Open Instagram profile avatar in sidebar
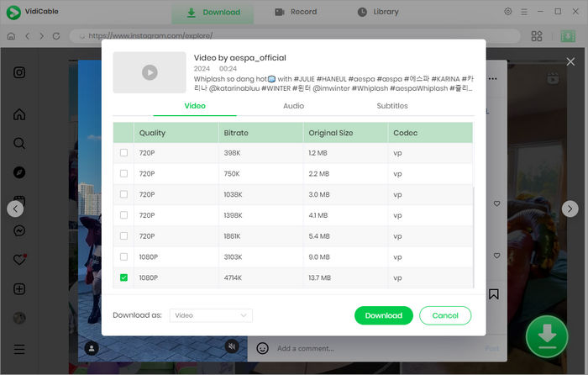 [x=19, y=318]
